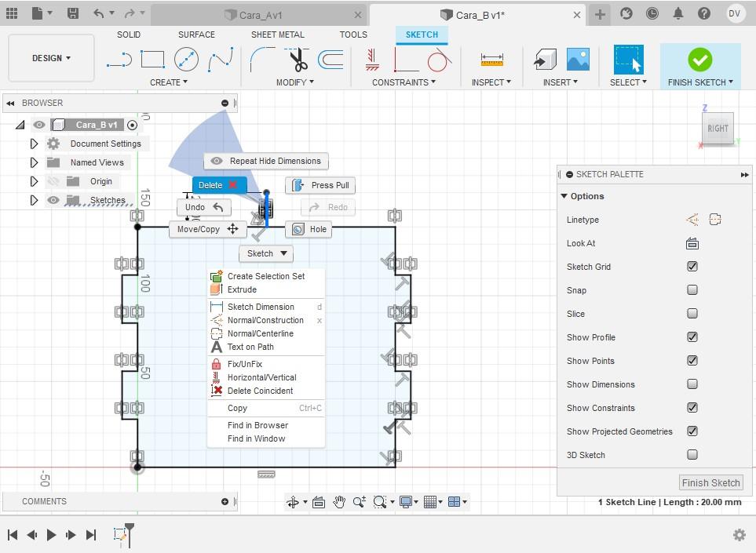Viewport: 756px width, 553px height.
Task: Toggle the Centerline linetype icon in palette
Action: [x=715, y=220]
